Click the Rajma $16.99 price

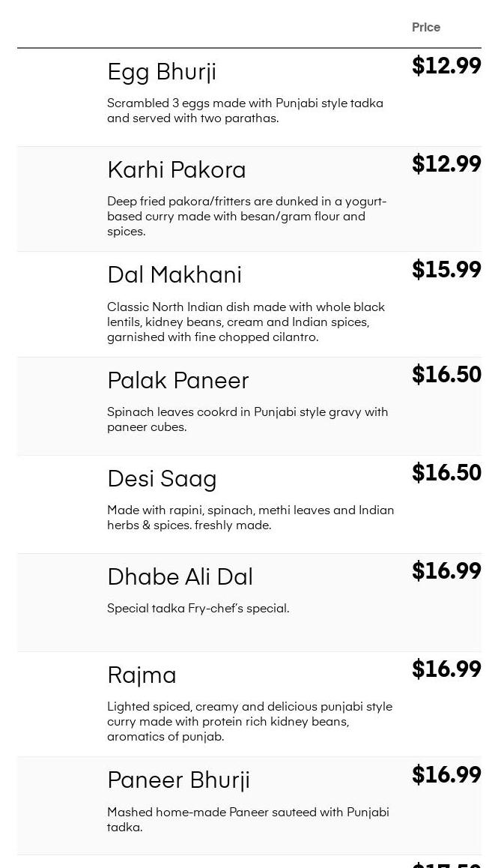446,669
